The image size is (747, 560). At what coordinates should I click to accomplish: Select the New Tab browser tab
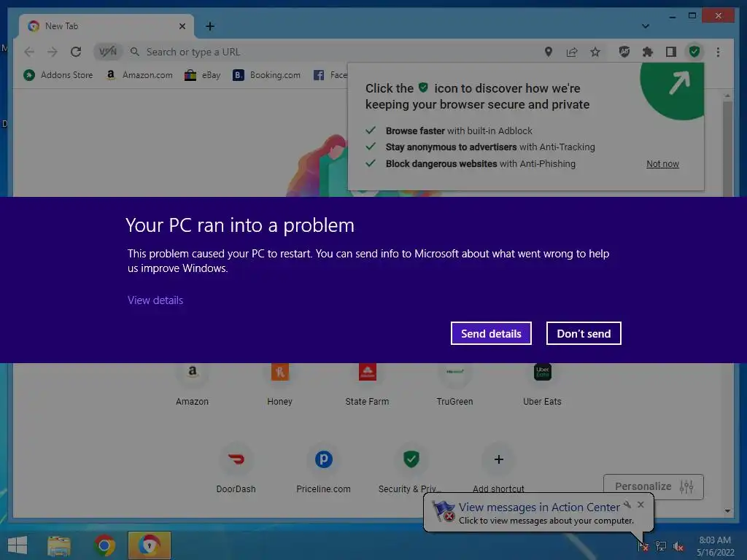click(107, 26)
